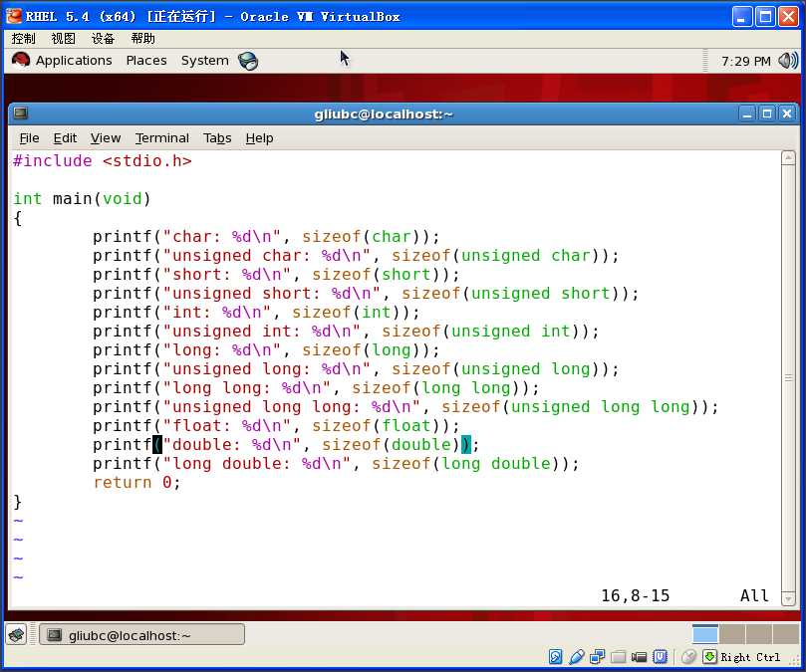This screenshot has width=806, height=672.
Task: Click the '#include <stdio.h>' line
Action: tap(103, 161)
